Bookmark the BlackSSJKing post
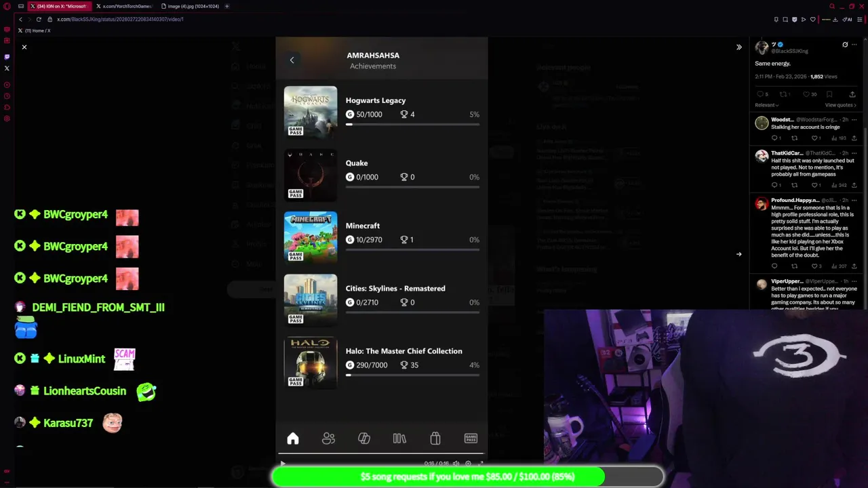The width and height of the screenshot is (868, 488). tap(829, 94)
